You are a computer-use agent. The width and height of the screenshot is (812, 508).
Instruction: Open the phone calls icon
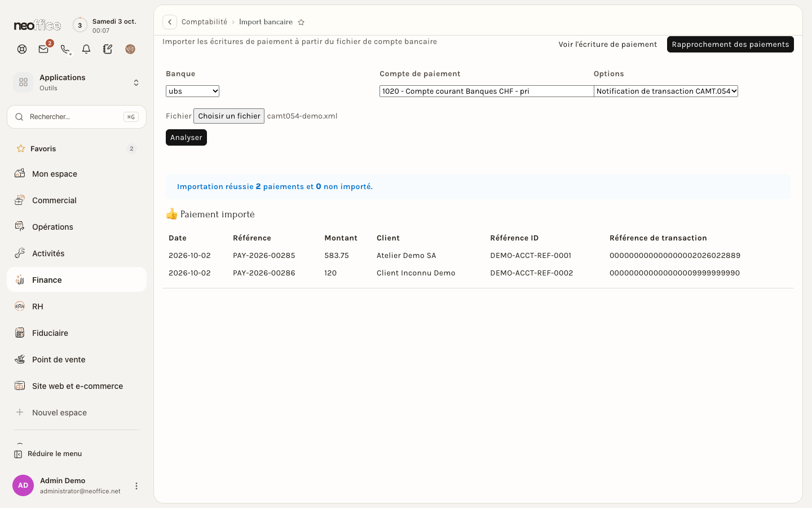pos(65,49)
